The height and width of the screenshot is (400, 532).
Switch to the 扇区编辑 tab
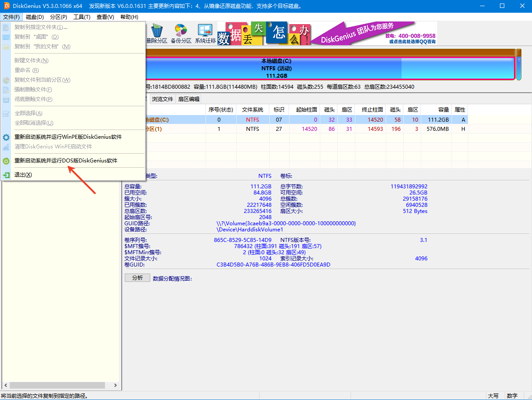188,99
